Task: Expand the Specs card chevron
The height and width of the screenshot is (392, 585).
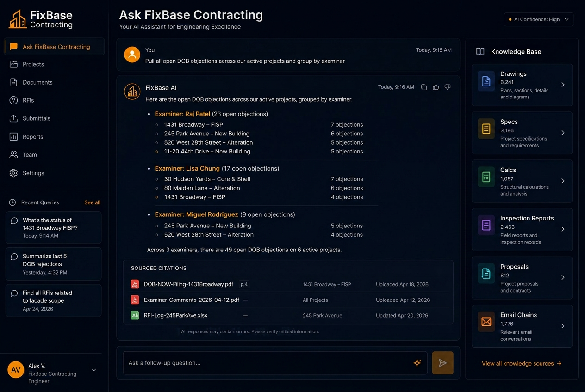Action: 563,133
